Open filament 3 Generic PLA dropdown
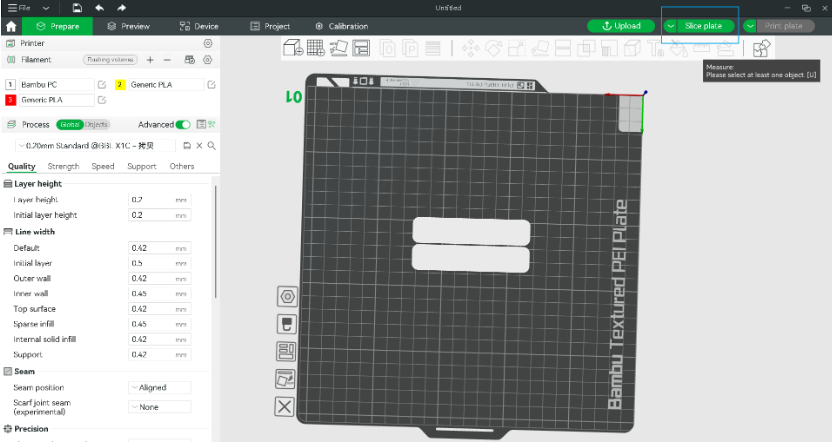The width and height of the screenshot is (832, 447). (x=56, y=100)
